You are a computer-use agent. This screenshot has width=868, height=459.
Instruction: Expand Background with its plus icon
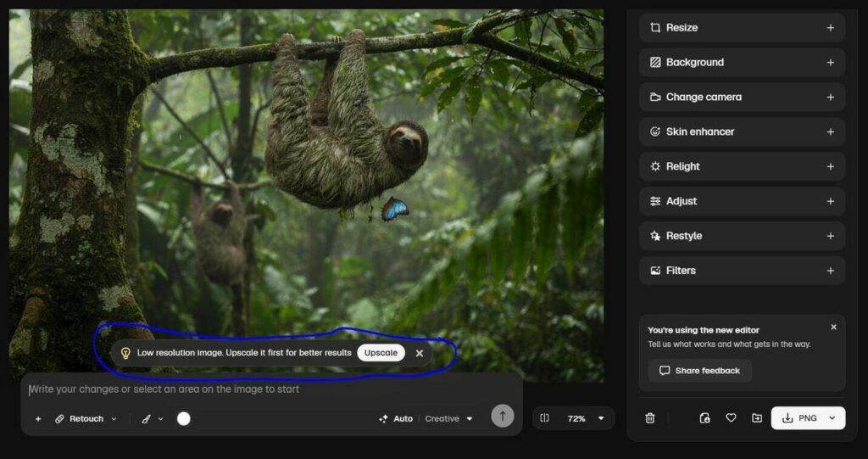831,63
